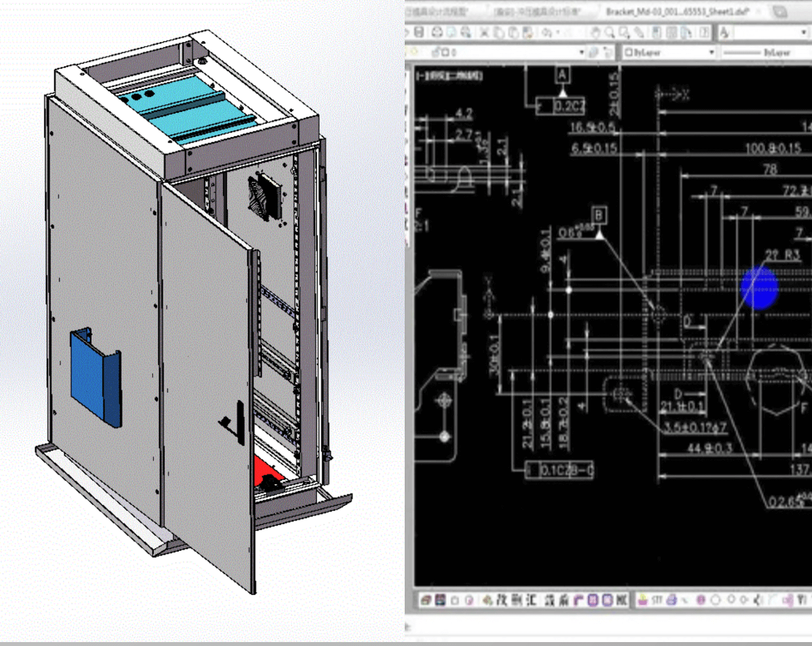812x646 pixels.
Task: Activate the Pan hand tool
Action: click(595, 32)
